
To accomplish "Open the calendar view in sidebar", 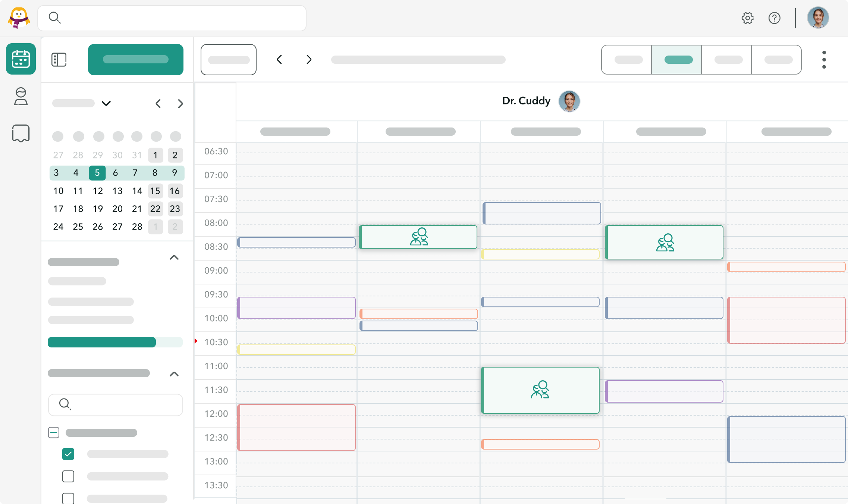I will [x=21, y=59].
